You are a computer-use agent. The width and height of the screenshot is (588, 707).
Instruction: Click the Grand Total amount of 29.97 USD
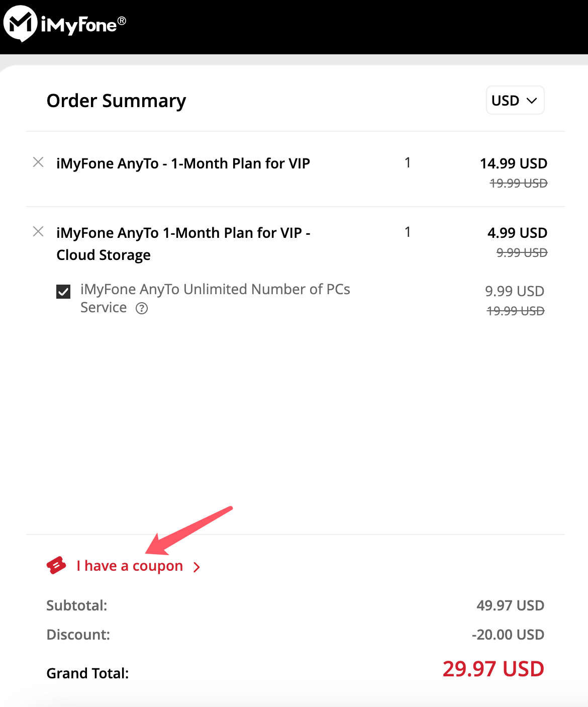(493, 668)
